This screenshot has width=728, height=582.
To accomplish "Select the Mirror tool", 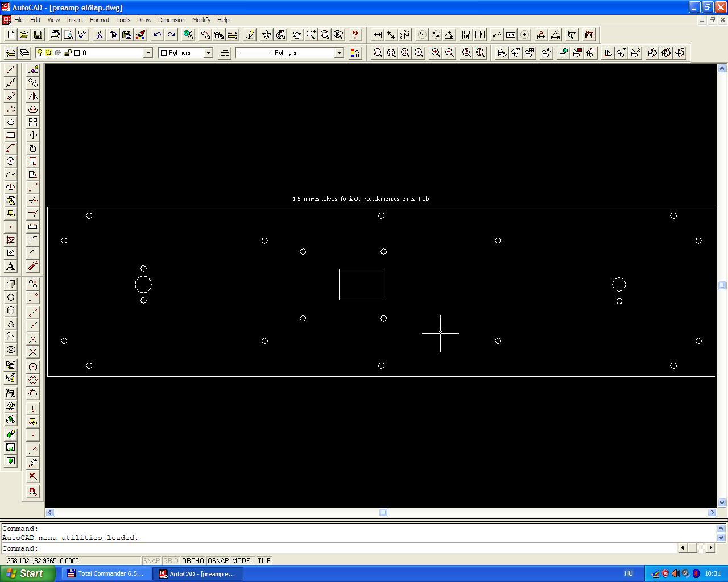I will (x=33, y=96).
